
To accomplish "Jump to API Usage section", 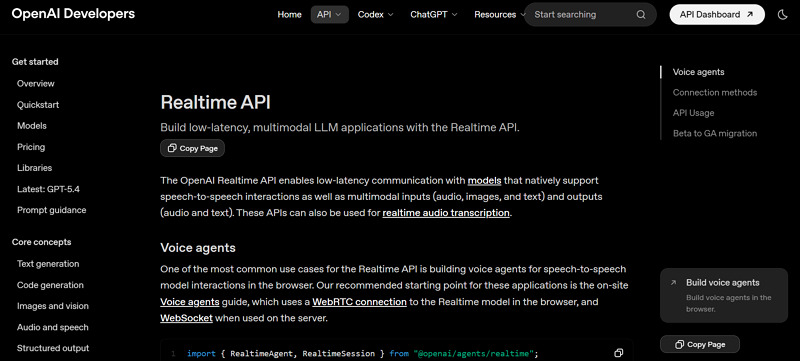I will tap(693, 113).
